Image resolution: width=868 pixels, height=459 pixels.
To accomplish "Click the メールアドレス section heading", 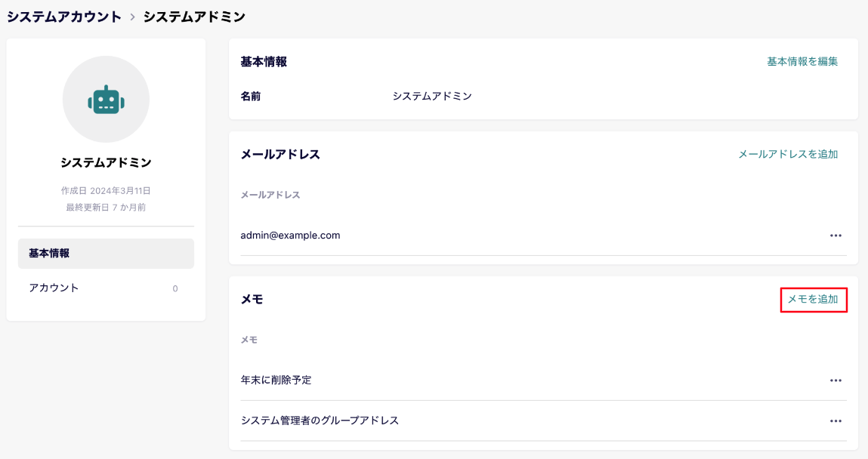I will [x=280, y=154].
